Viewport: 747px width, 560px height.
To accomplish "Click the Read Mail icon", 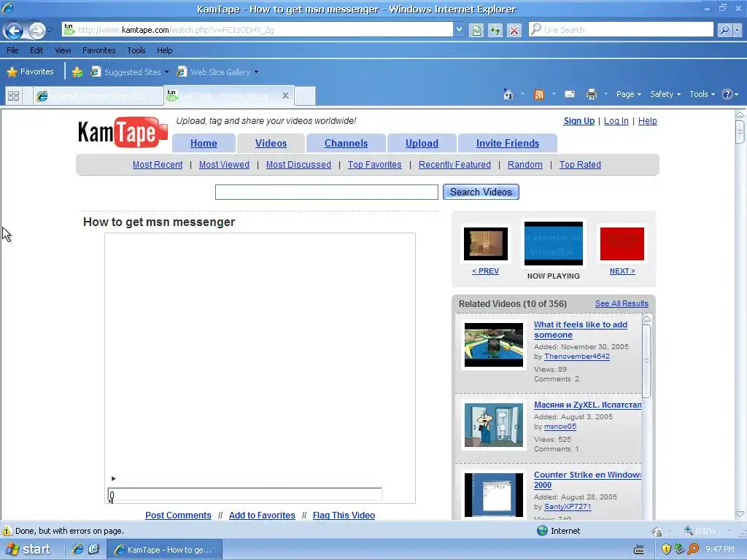I will coord(569,94).
